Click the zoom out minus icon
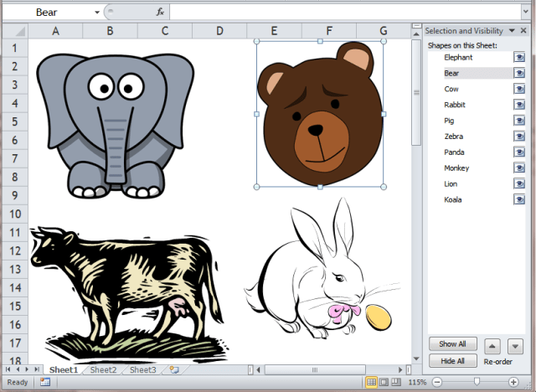Viewport: 536px width, 392px height. tap(436, 382)
